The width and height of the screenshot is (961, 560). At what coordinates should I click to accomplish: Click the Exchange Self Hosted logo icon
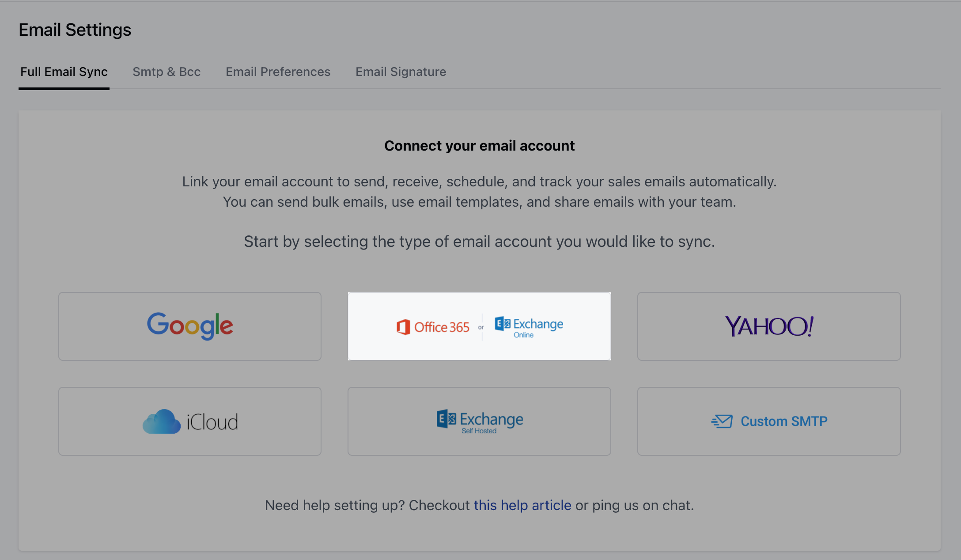[446, 419]
